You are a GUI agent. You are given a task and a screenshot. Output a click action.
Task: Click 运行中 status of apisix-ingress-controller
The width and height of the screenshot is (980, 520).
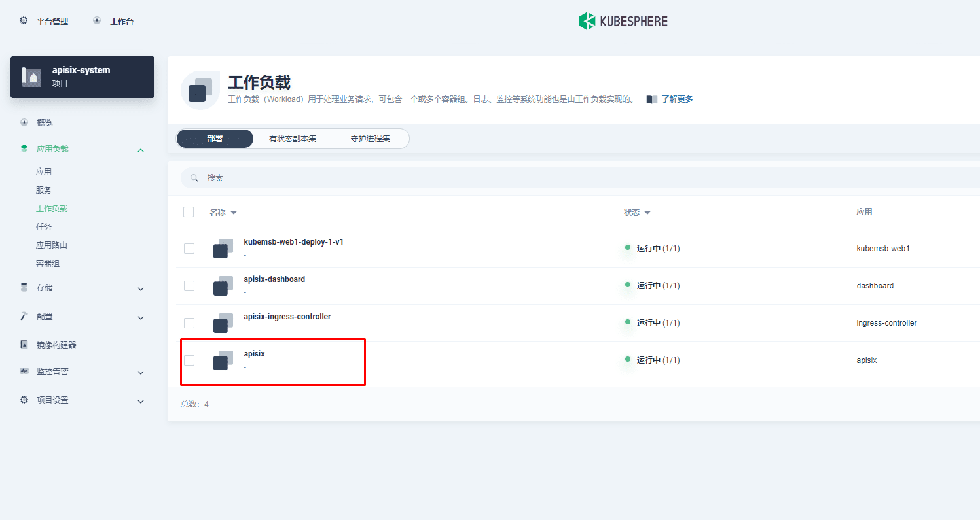coord(659,323)
